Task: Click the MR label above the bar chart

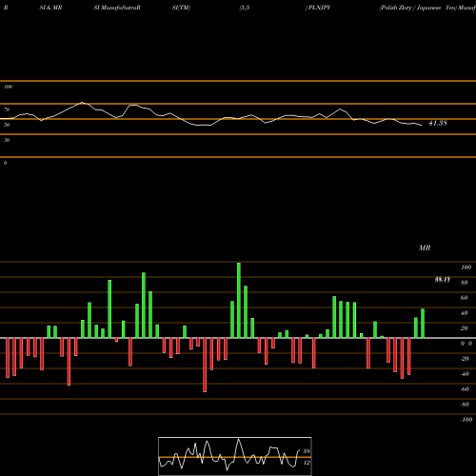Action: coord(425,248)
